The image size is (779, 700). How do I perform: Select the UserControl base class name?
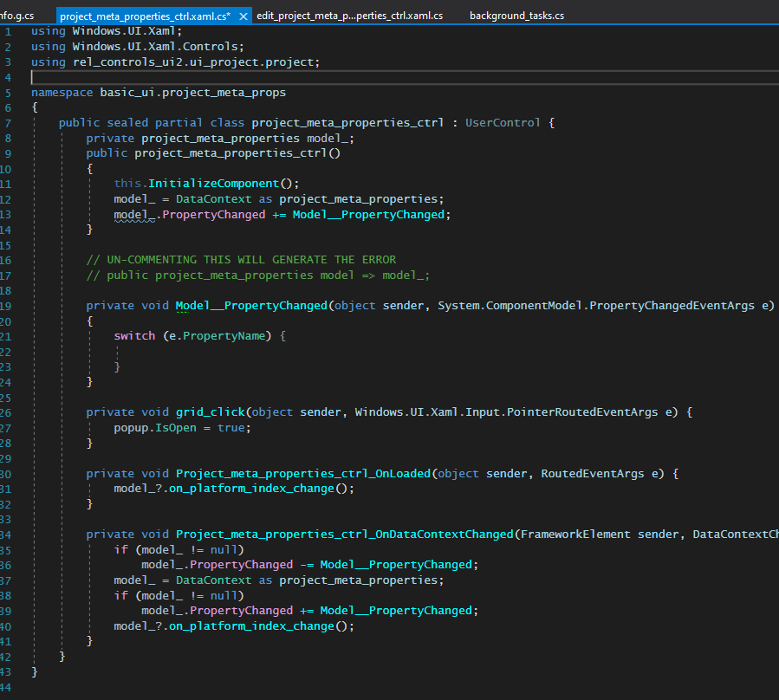(503, 122)
